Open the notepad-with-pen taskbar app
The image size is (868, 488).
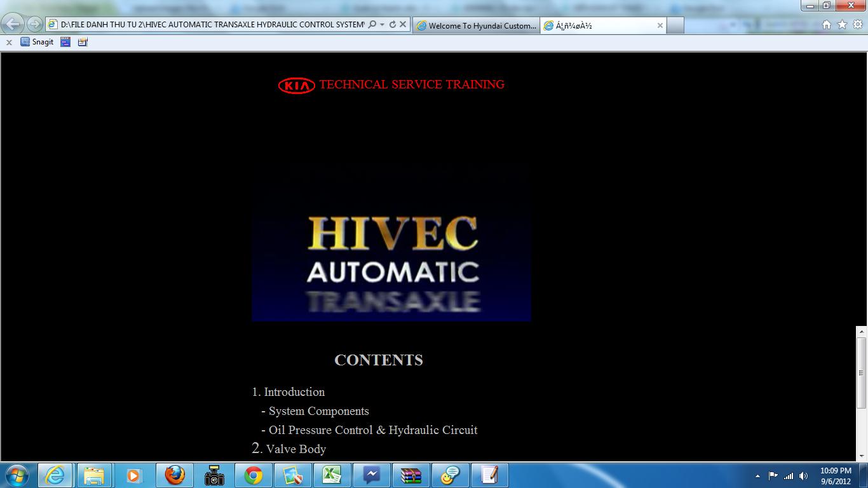point(490,475)
